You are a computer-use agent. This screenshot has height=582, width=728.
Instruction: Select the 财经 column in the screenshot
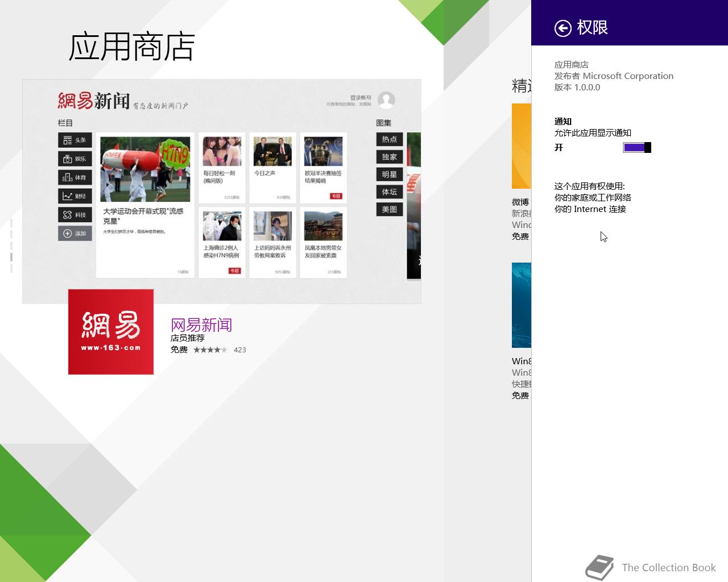coord(75,196)
